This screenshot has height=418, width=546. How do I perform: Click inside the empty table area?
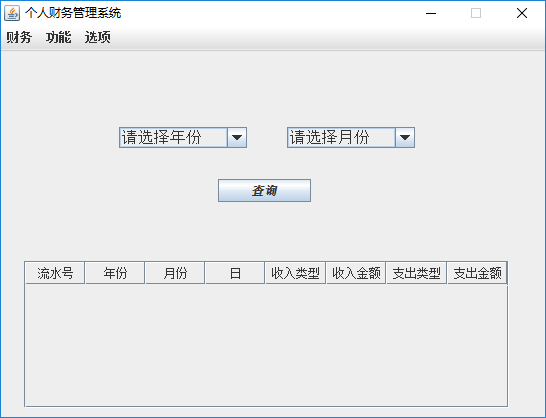click(x=266, y=345)
